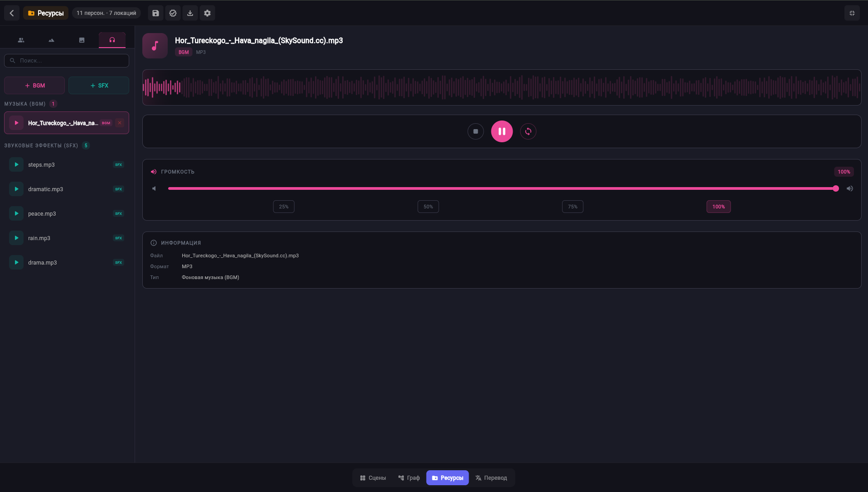
Task: Select the audio headphones tab
Action: [112, 40]
